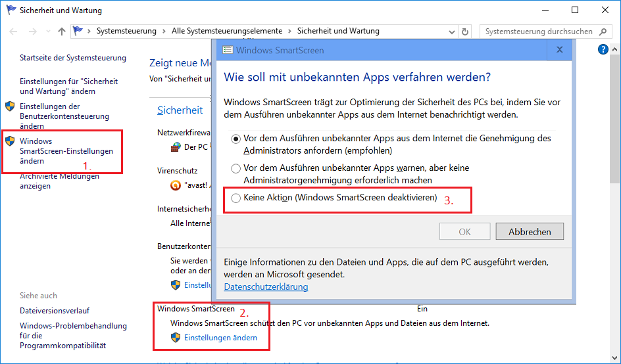Open Windows-Problembehandlung für die Programmkompatibilität
Screen dimensions: 621x364
73,336
